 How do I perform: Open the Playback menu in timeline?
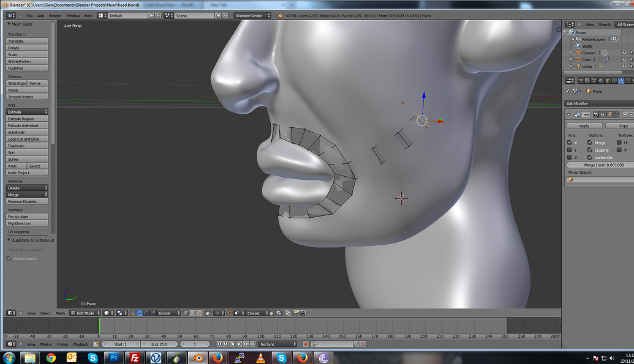pyautogui.click(x=80, y=344)
